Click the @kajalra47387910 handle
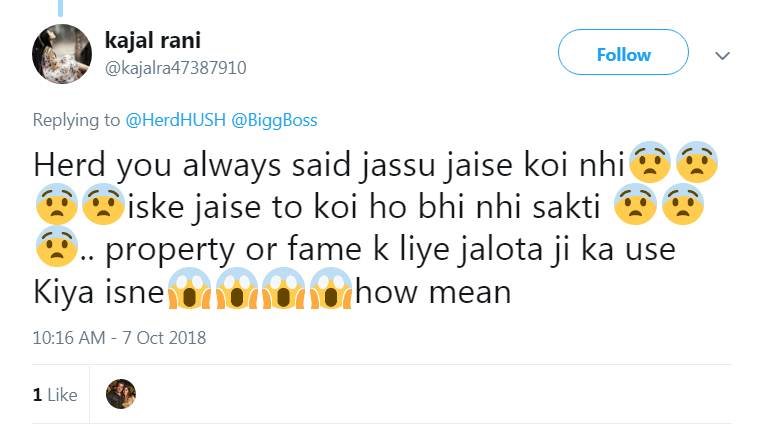Image resolution: width=779 pixels, height=429 pixels. pos(175,68)
